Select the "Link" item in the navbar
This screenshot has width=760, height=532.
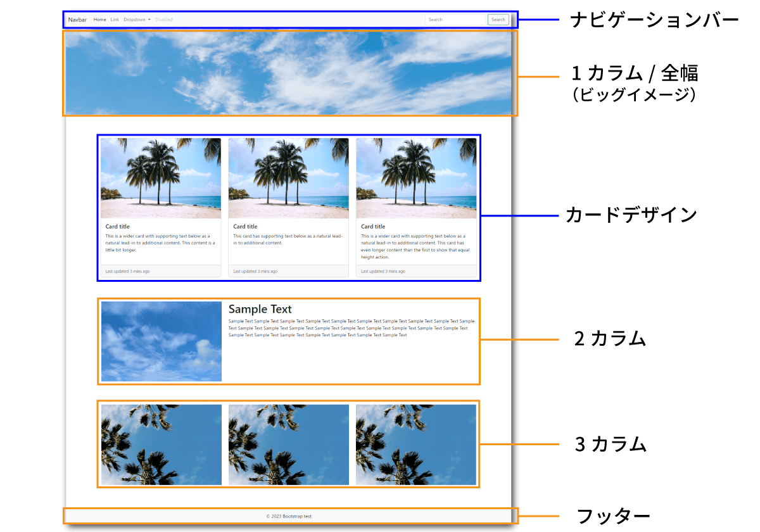point(115,20)
